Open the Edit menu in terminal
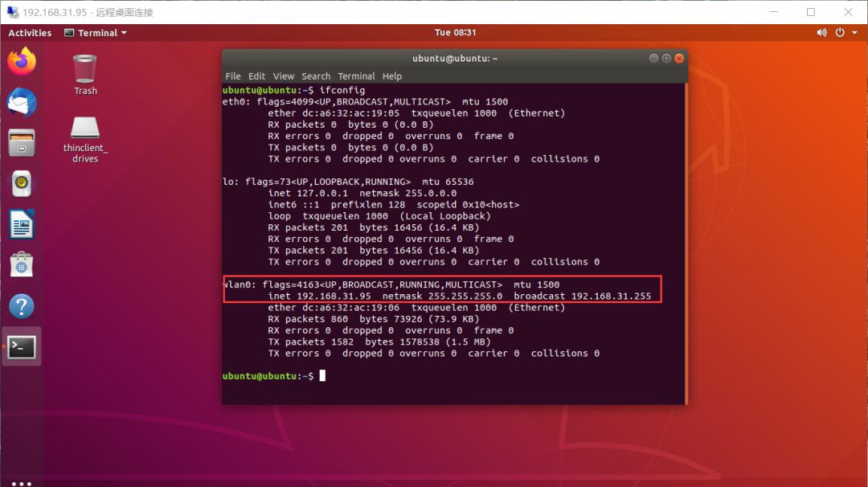868x487 pixels. point(256,76)
